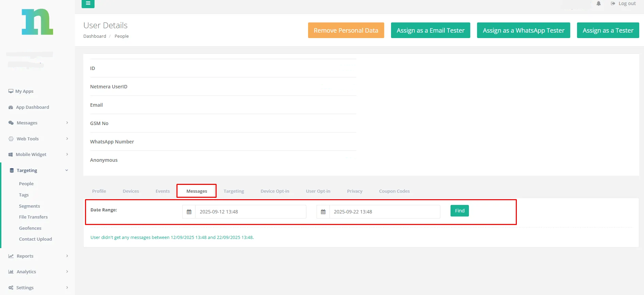Image resolution: width=644 pixels, height=295 pixels.
Task: Switch to the Coupon Codes tab
Action: 394,191
